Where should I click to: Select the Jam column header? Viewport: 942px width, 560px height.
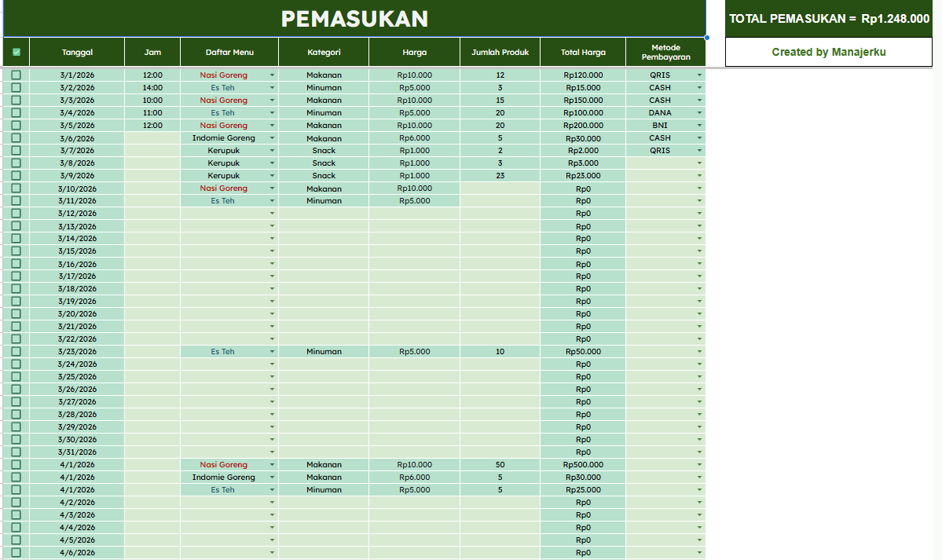coord(152,53)
